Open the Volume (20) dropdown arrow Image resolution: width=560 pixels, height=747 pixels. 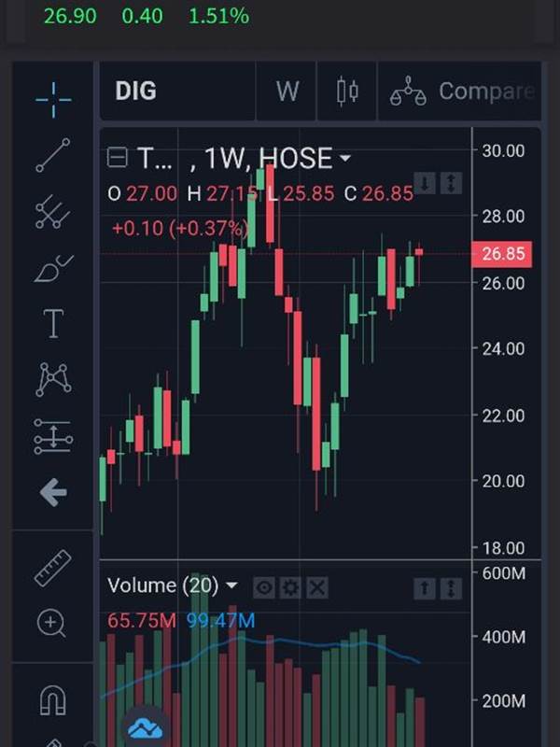[231, 585]
